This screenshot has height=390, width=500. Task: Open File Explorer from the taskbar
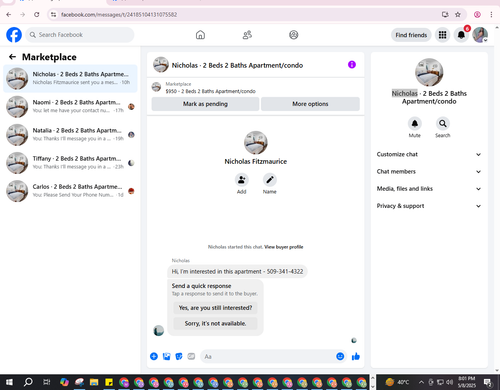(x=94, y=382)
